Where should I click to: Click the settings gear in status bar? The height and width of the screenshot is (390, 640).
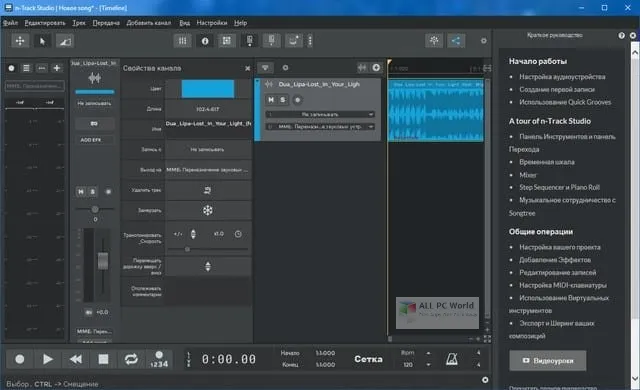click(485, 380)
